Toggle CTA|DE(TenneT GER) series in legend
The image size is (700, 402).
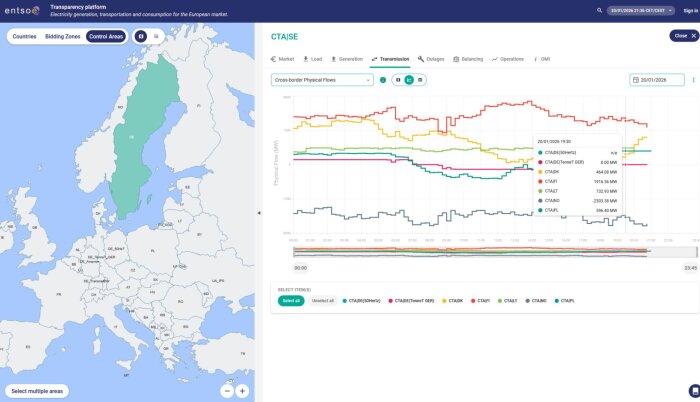411,301
